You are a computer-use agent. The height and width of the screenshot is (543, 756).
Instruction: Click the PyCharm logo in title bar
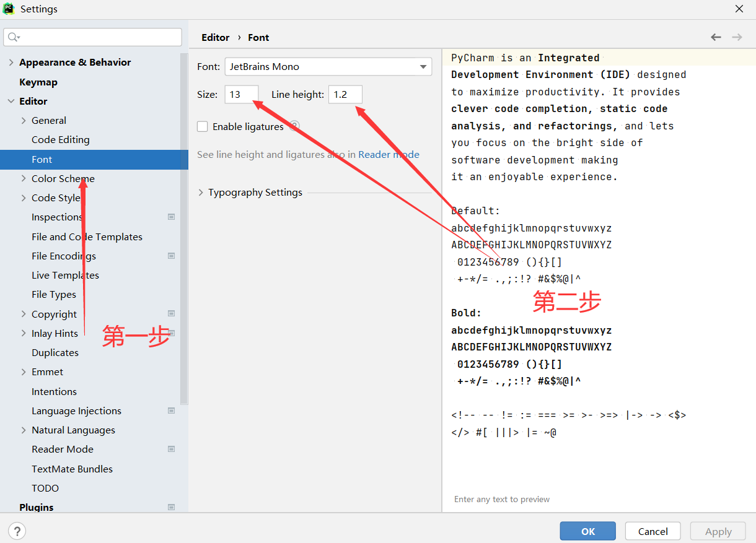coord(9,9)
